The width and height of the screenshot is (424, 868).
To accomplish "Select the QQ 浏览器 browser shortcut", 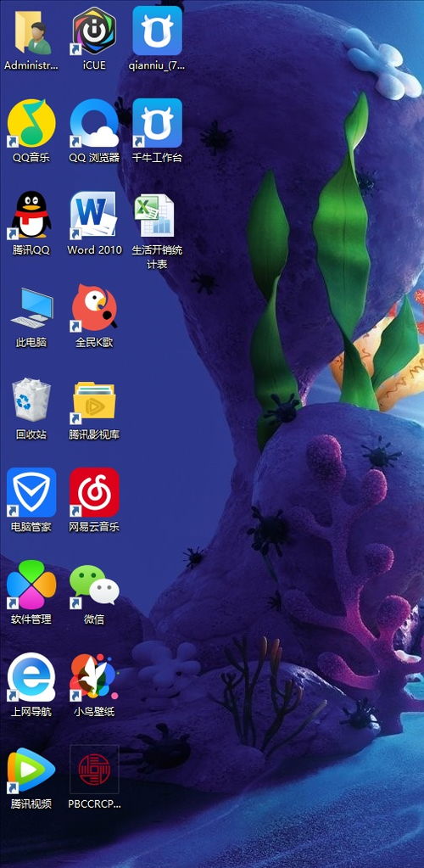I will click(x=94, y=123).
